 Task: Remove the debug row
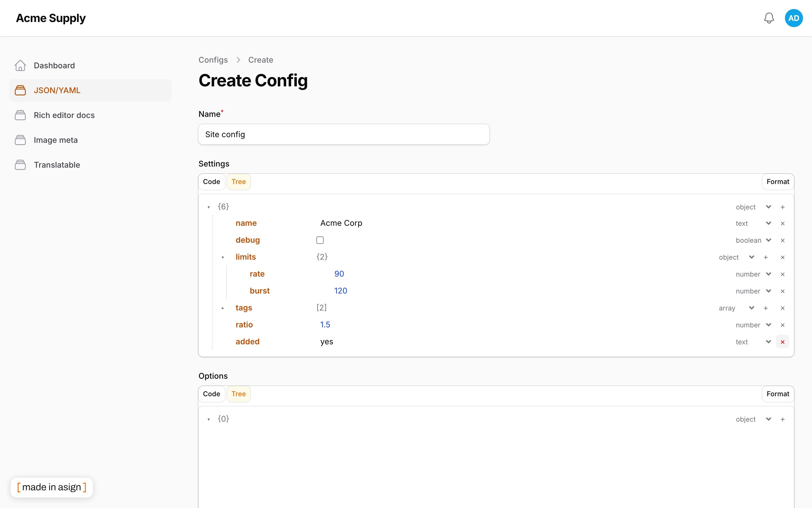point(782,240)
